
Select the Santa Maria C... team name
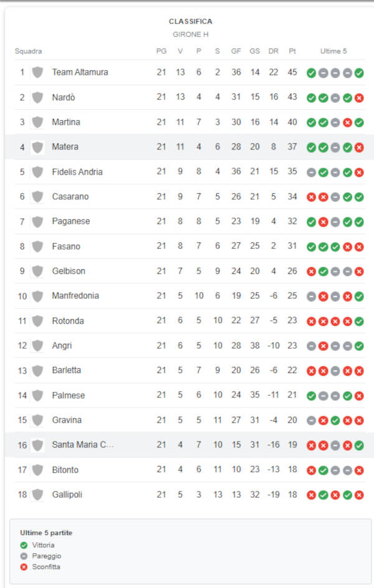click(83, 445)
